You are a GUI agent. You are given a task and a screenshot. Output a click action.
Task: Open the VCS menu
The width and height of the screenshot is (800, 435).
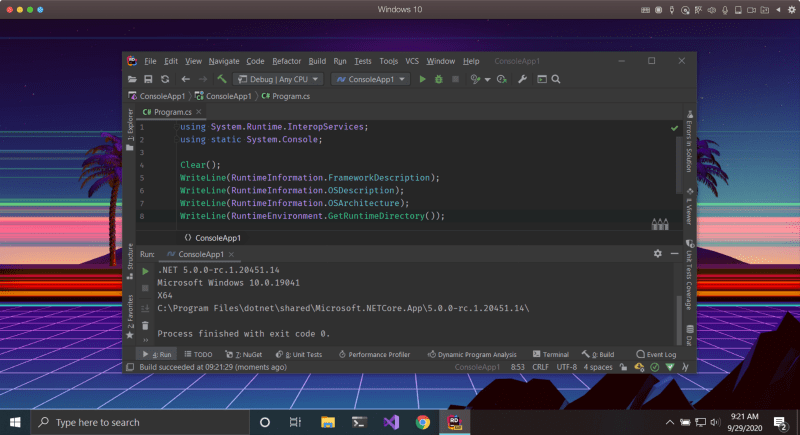(x=412, y=61)
